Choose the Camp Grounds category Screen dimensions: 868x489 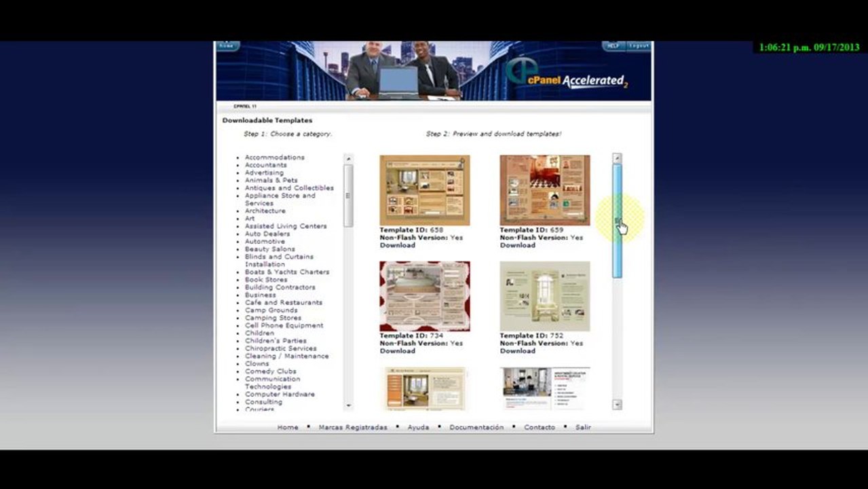[271, 310]
